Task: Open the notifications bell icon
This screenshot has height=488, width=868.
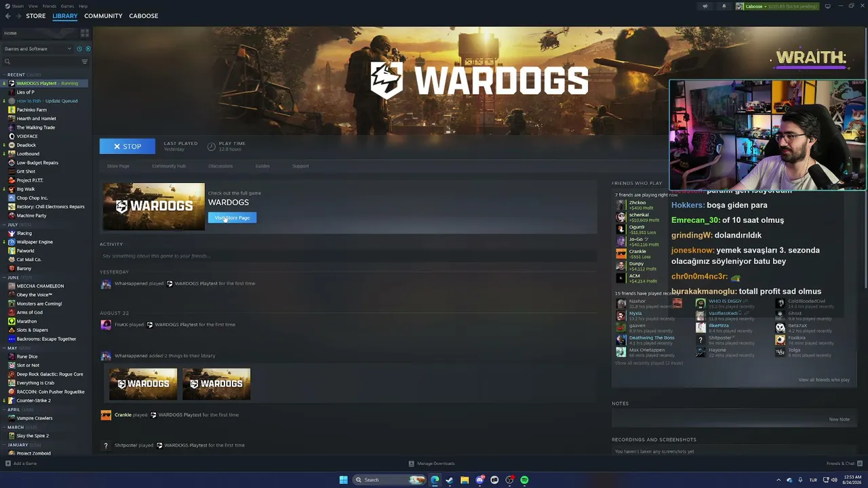Action: click(724, 6)
